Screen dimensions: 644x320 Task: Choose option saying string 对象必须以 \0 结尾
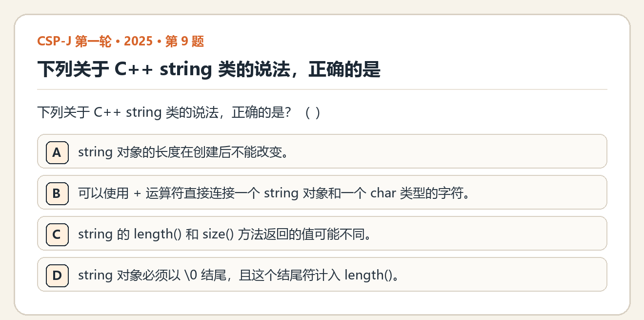[322, 275]
